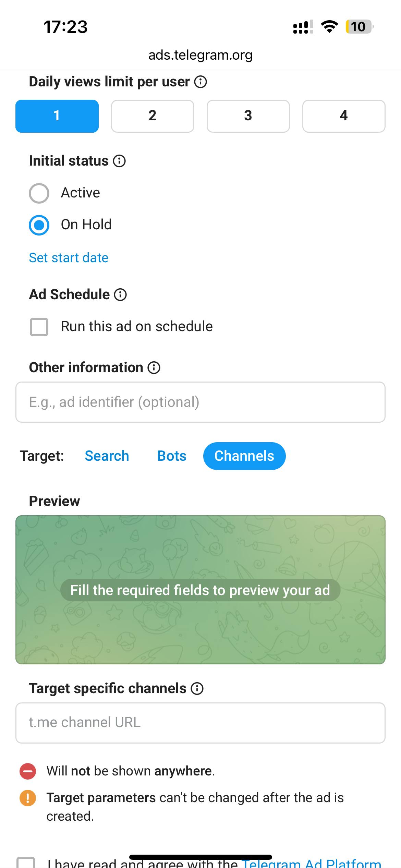This screenshot has width=401, height=868.
Task: Enable Run this ad on schedule checkbox
Action: point(39,327)
